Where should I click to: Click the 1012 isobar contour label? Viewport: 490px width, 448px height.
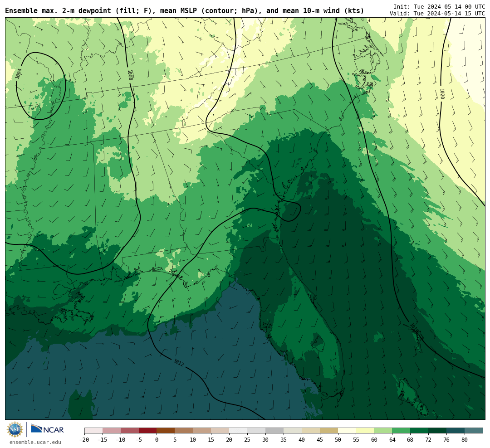click(x=179, y=362)
